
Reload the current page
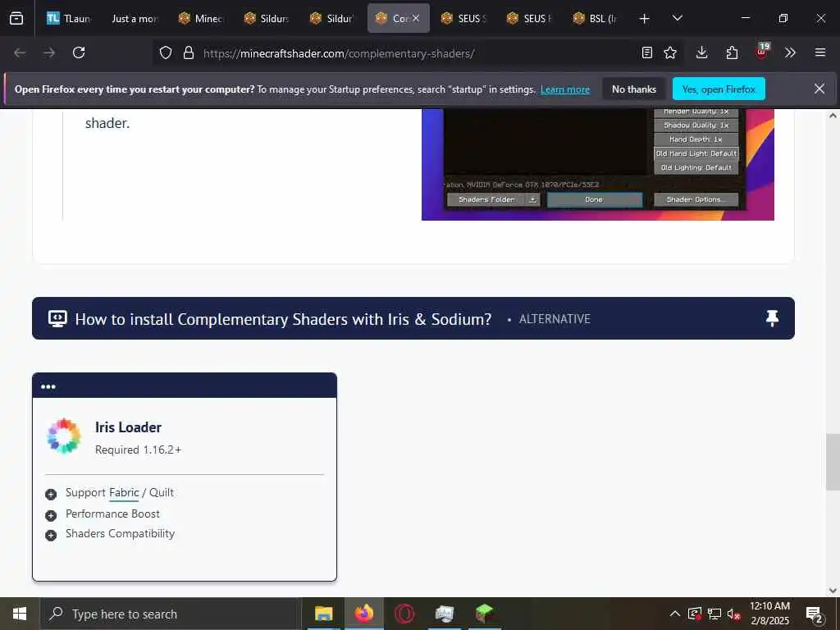[x=79, y=52]
